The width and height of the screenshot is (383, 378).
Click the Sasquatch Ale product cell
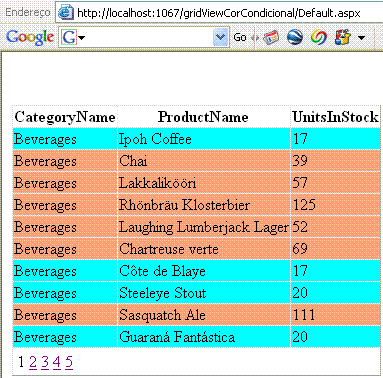204,315
